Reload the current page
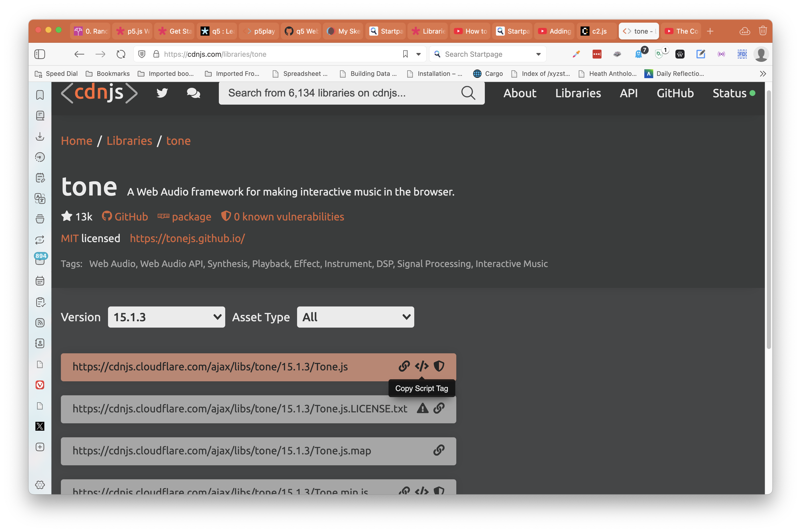The height and width of the screenshot is (532, 801). [x=121, y=54]
